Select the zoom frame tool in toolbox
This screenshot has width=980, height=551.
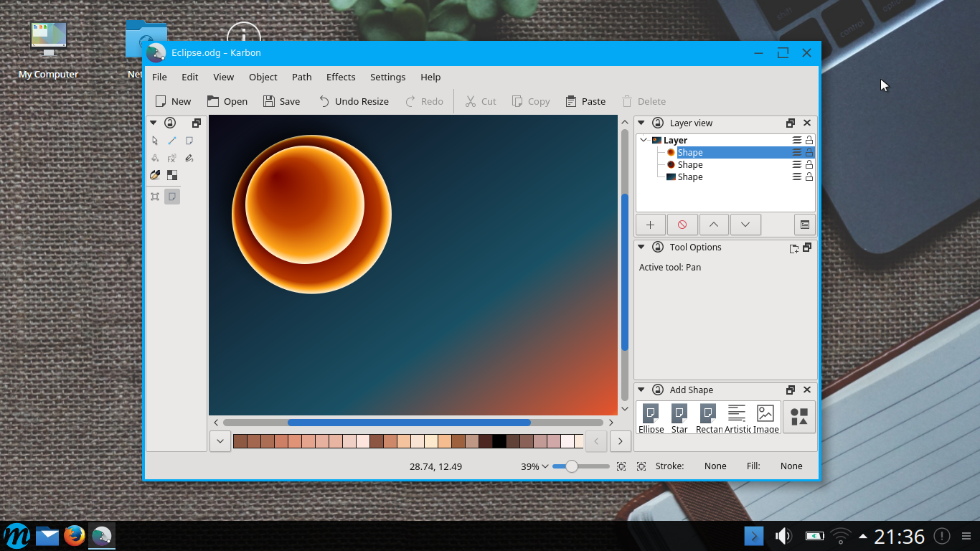(x=155, y=197)
